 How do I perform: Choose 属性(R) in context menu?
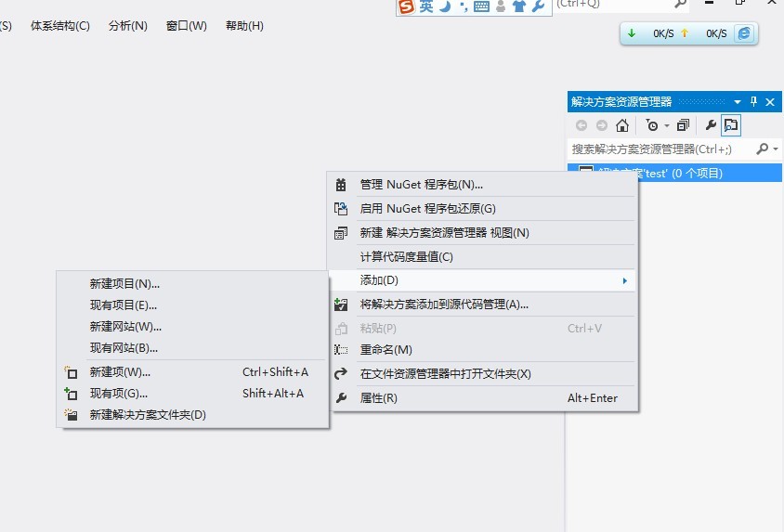[482, 398]
